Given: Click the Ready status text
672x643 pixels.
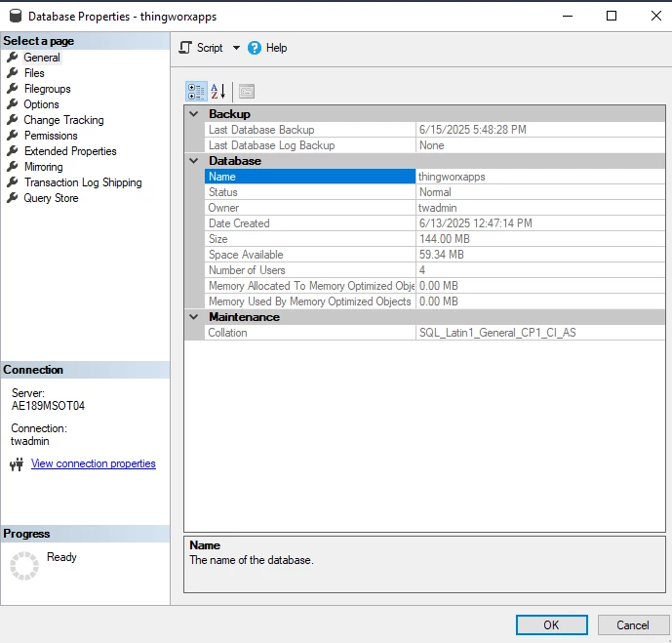Looking at the screenshot, I should point(61,557).
